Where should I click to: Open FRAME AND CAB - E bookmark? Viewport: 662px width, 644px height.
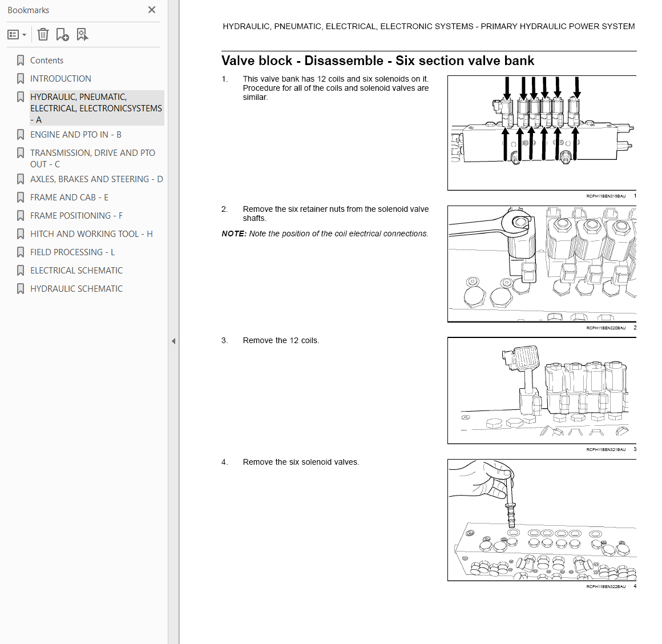69,197
